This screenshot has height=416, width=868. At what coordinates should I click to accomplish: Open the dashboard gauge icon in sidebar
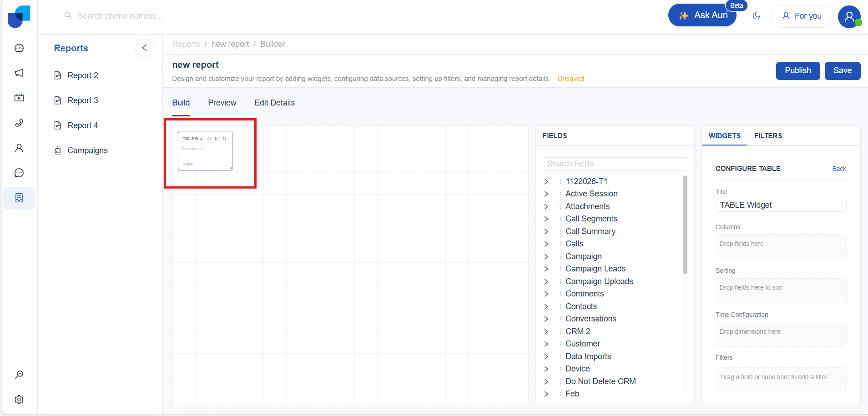tap(19, 48)
